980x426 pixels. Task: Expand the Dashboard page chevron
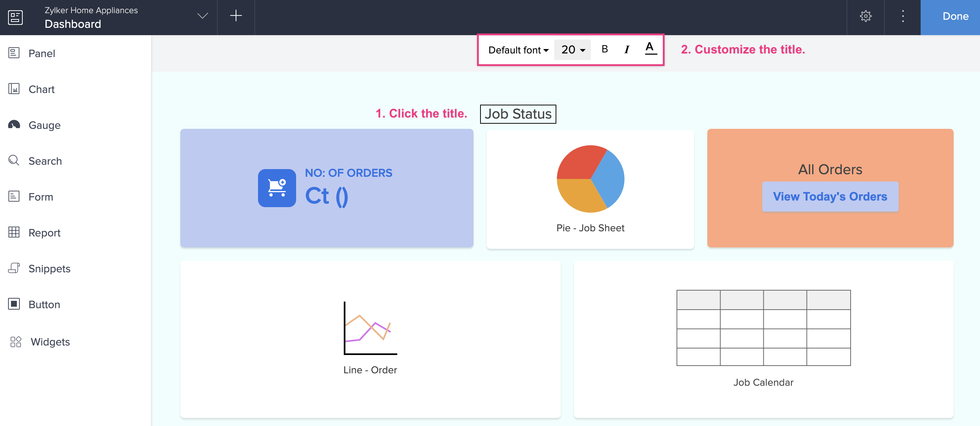tap(202, 16)
